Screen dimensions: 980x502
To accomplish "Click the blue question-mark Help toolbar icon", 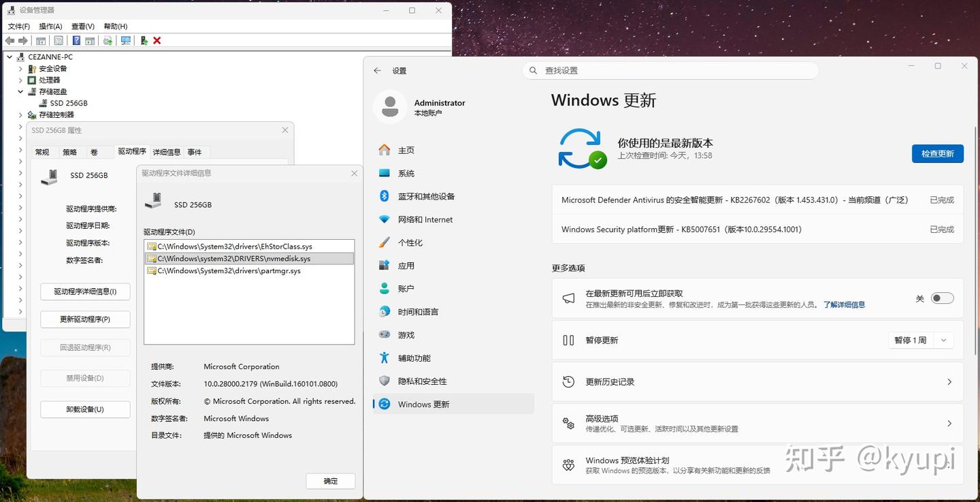I will tap(76, 41).
